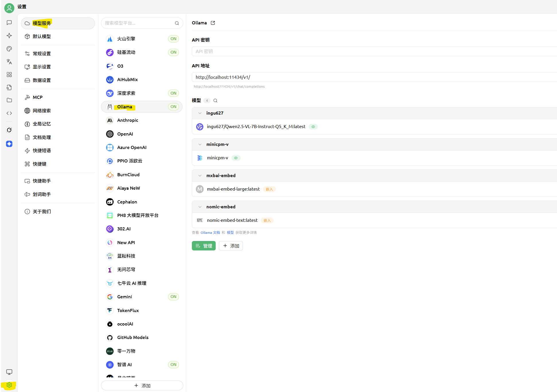Open the Ollama 文档 link
557x392 pixels.
point(210,233)
